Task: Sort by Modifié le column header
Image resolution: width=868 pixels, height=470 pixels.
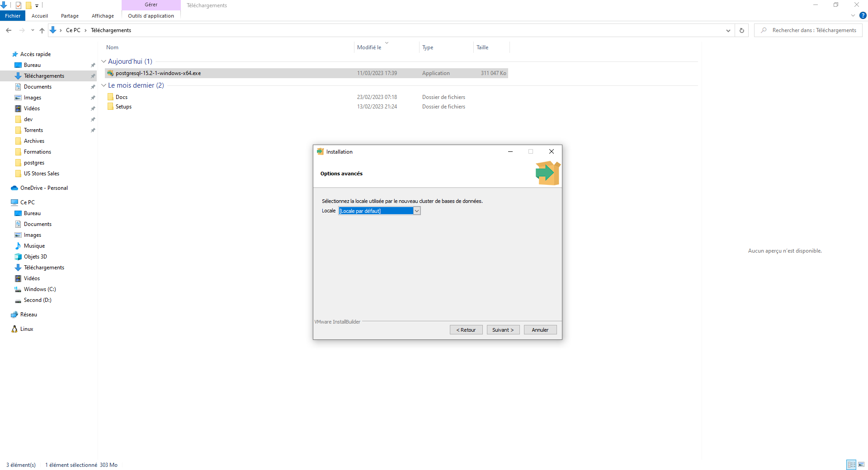Action: (x=369, y=47)
